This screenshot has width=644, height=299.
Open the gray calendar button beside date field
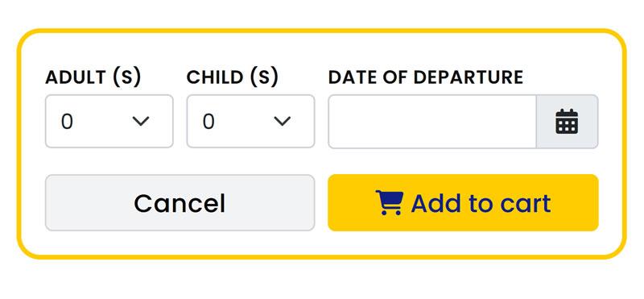click(x=568, y=122)
